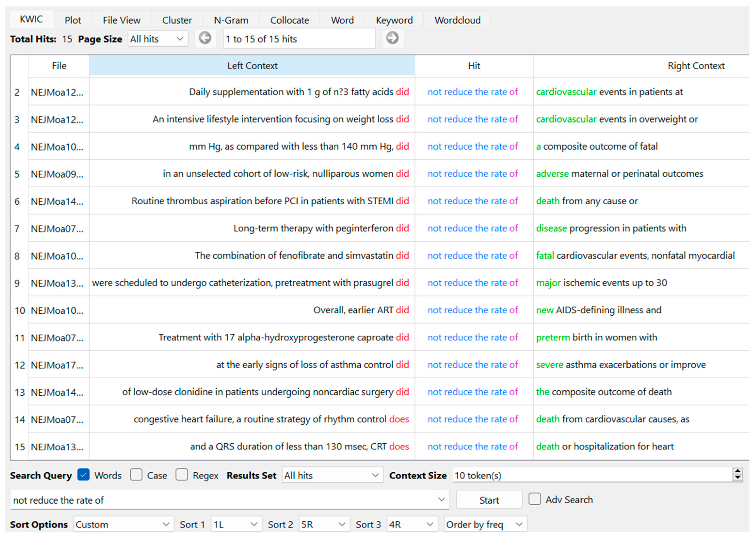Expand the Order by freq dropdown
Image resolution: width=756 pixels, height=540 pixels.
[x=485, y=524]
